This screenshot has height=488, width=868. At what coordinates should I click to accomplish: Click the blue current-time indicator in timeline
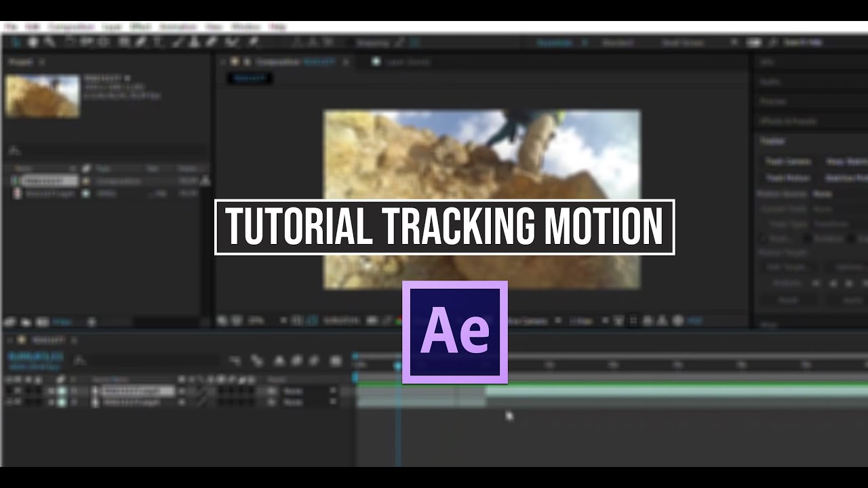click(x=398, y=365)
